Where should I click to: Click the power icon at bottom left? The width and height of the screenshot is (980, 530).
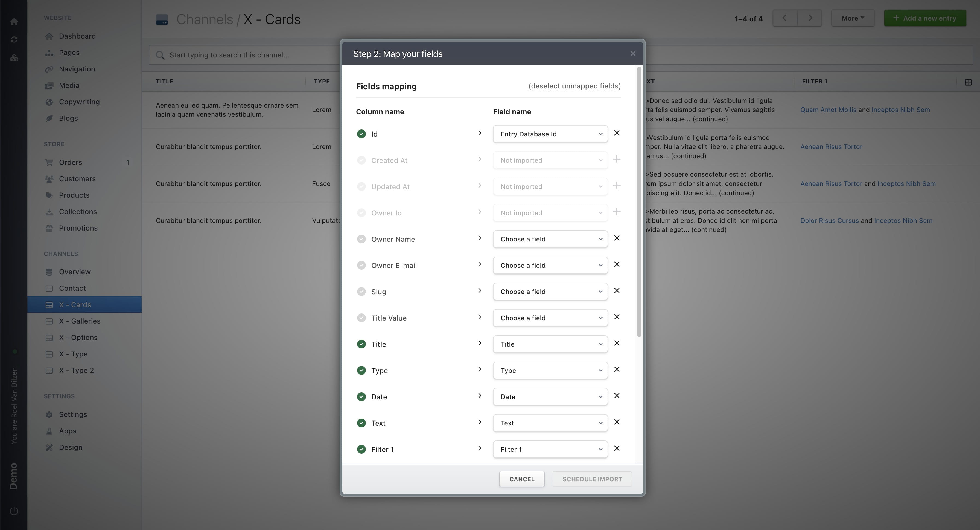click(14, 511)
